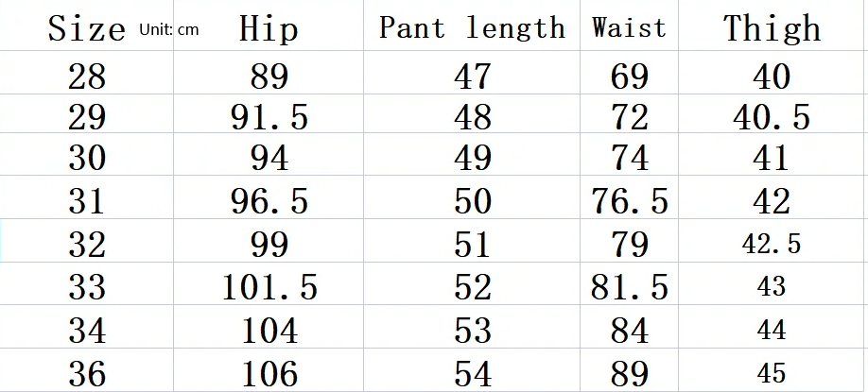Select the size 32 row label
868x392 pixels.
87,245
